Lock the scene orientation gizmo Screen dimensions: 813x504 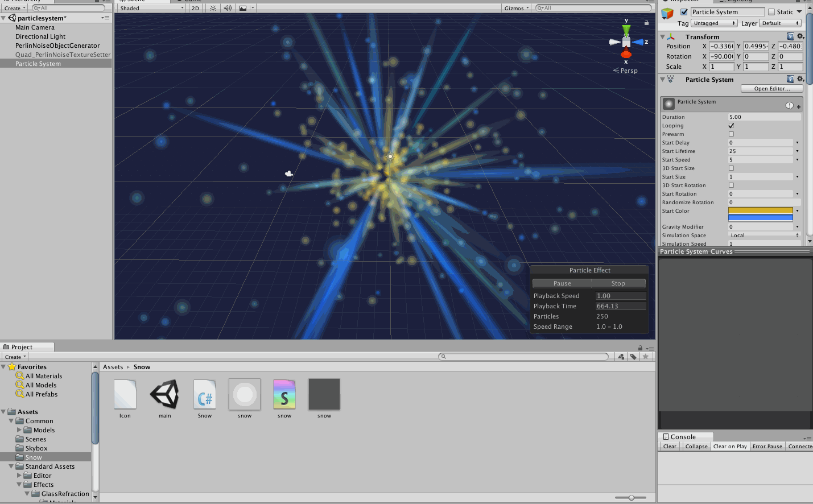coord(646,23)
